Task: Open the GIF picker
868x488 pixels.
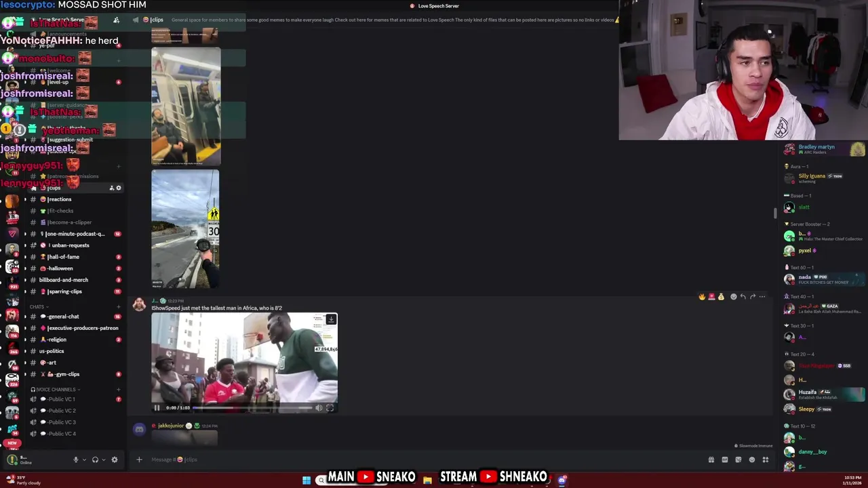Action: [x=724, y=460]
